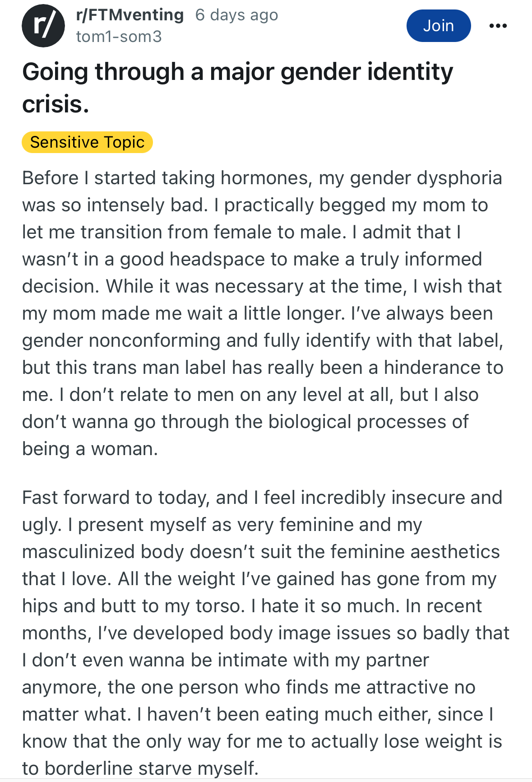Image resolution: width=532 pixels, height=782 pixels.
Task: Click the text "being a woman."
Action: point(90,449)
